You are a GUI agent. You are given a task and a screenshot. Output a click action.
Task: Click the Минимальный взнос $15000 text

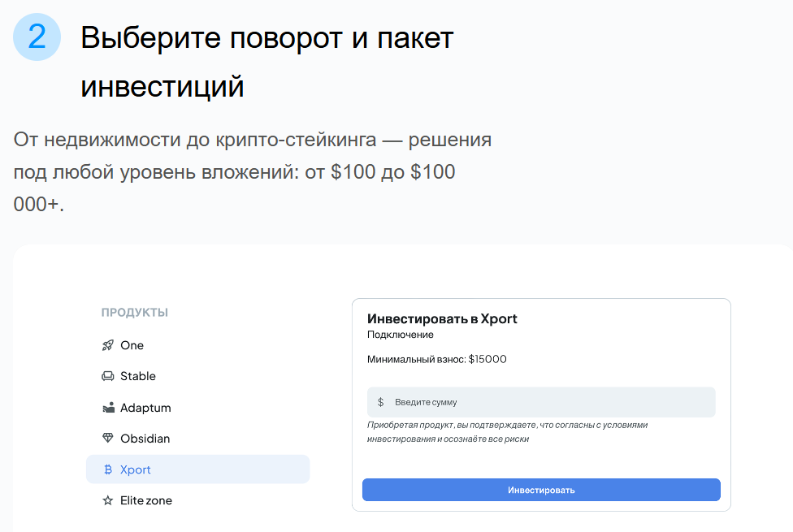(436, 359)
